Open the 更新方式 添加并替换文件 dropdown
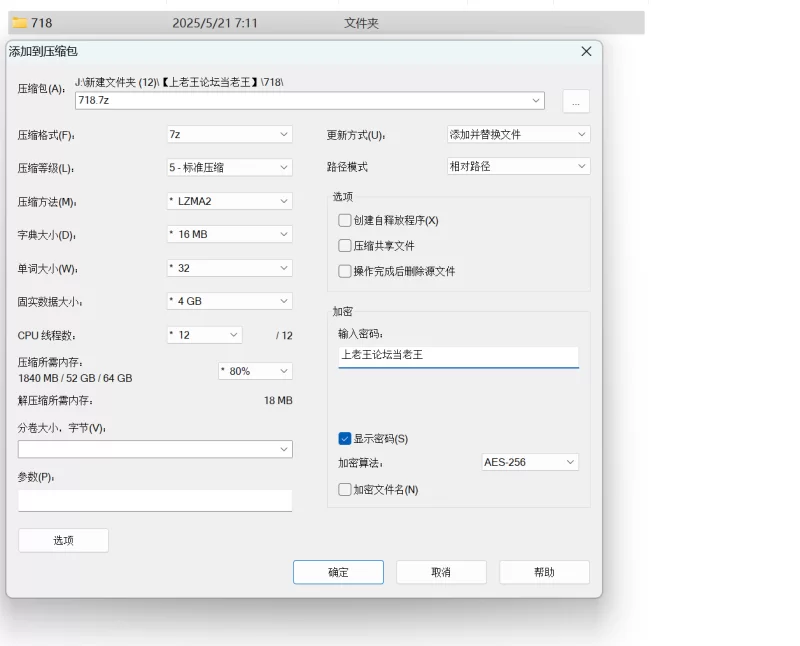The height and width of the screenshot is (646, 800). click(518, 134)
